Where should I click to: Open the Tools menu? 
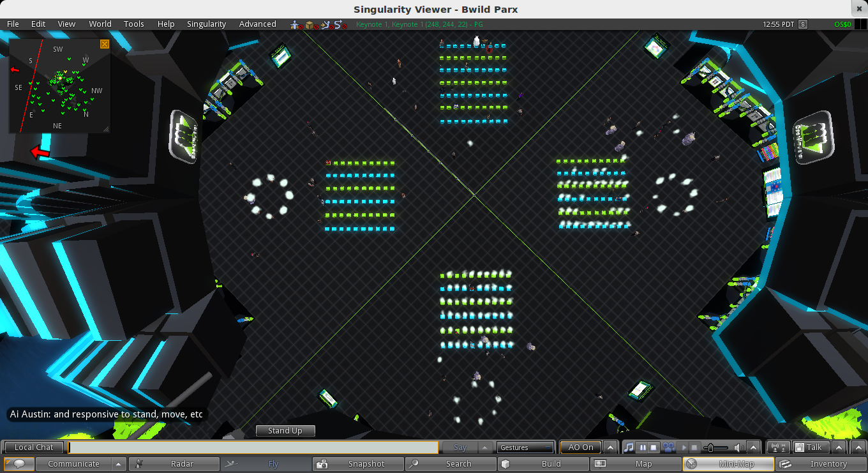(134, 24)
